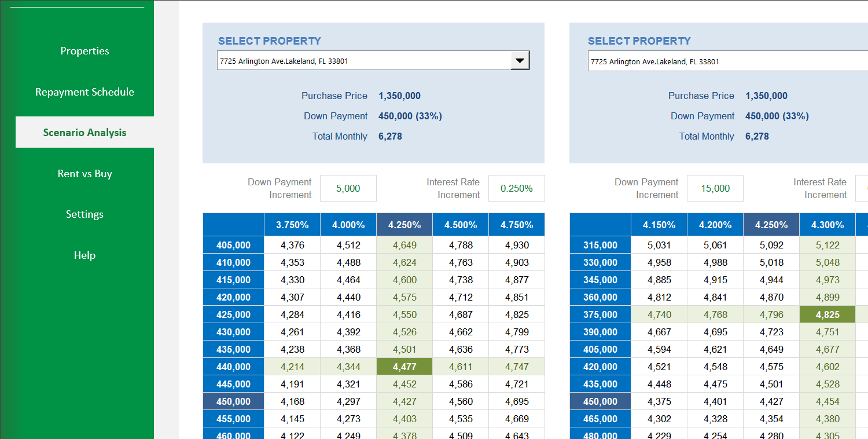868x439 pixels.
Task: Open the left Select Property dropdown arrow
Action: point(520,60)
